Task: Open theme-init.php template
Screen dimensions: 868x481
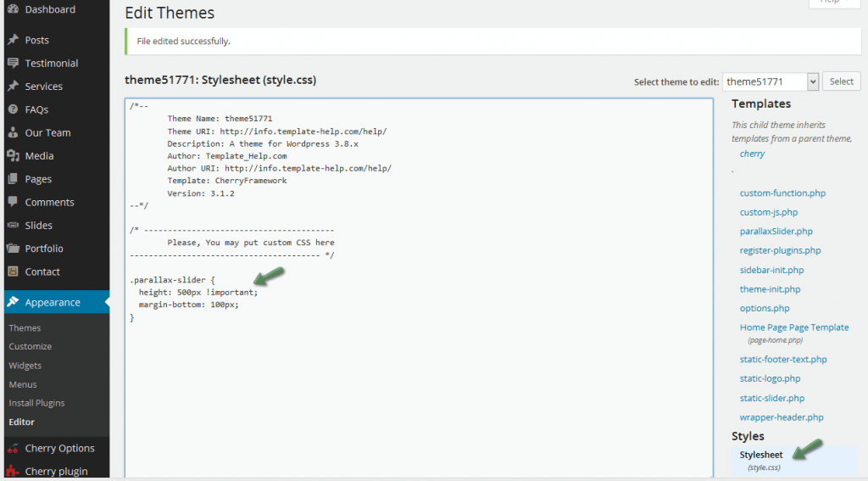Action: point(770,289)
